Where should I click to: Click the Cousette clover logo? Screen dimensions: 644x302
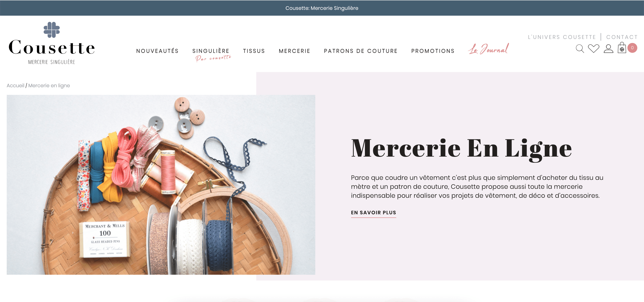[x=52, y=30]
